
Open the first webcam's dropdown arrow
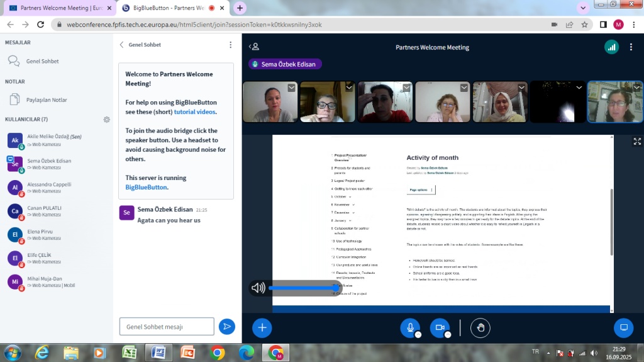coord(291,88)
